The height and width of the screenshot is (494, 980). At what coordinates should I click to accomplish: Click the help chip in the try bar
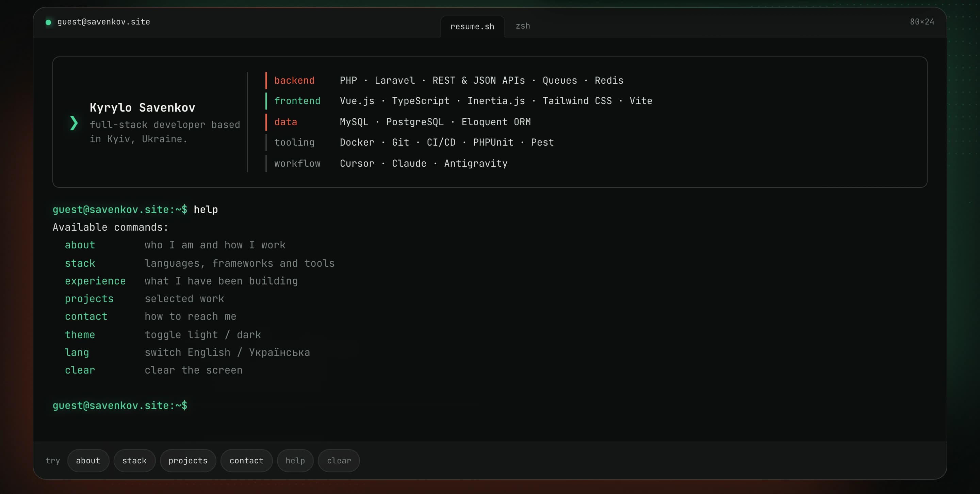(295, 460)
